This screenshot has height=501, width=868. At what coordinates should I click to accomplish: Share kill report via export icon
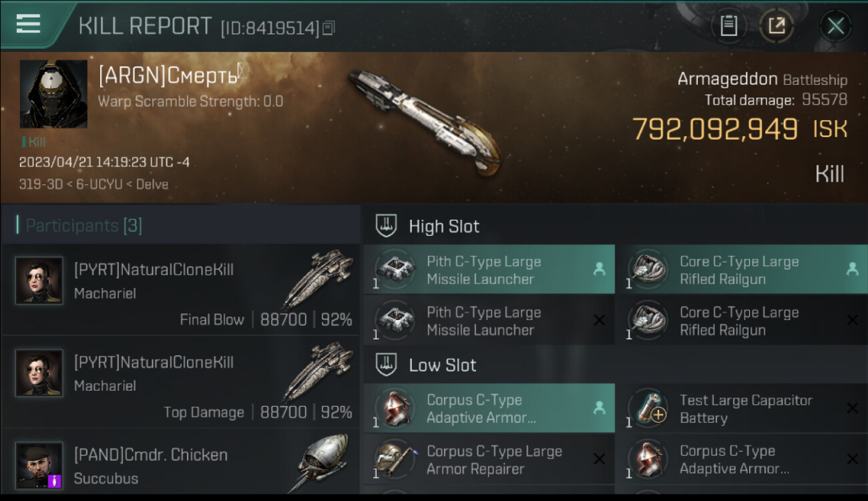tap(777, 26)
